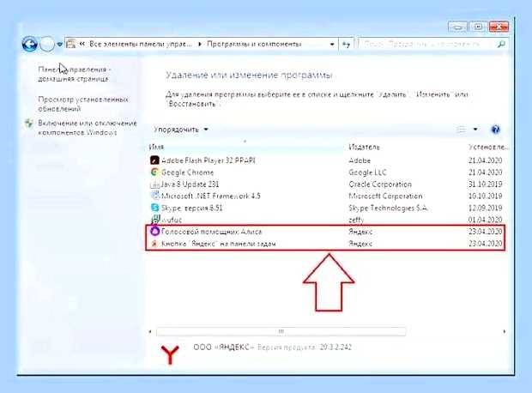Select Microsoft .NET Framework 4.5 icon

154,196
